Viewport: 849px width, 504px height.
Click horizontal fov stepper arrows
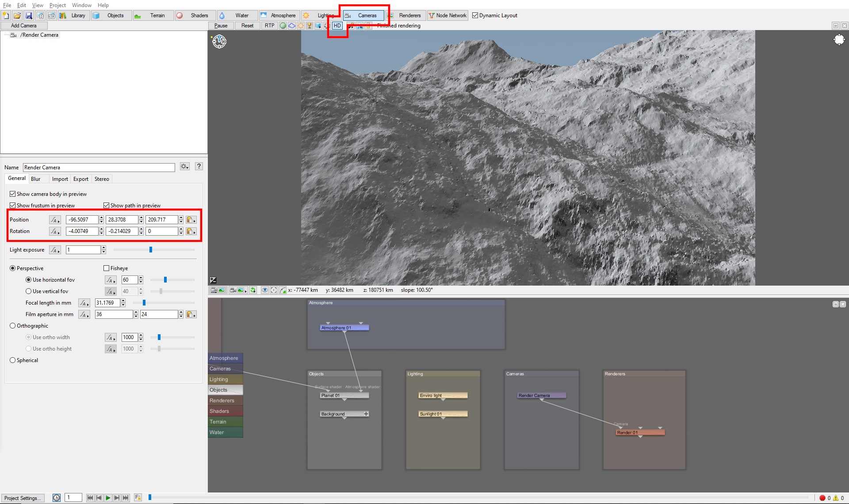pyautogui.click(x=141, y=280)
